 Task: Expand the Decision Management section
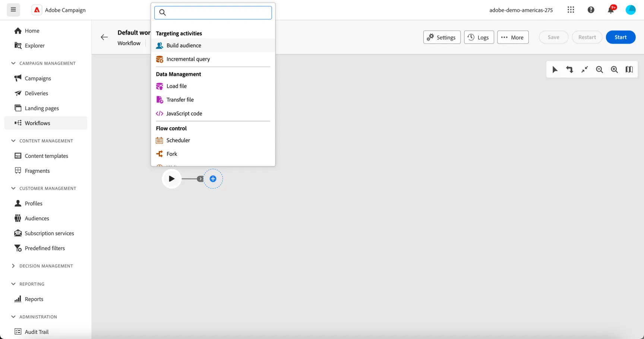[13, 266]
